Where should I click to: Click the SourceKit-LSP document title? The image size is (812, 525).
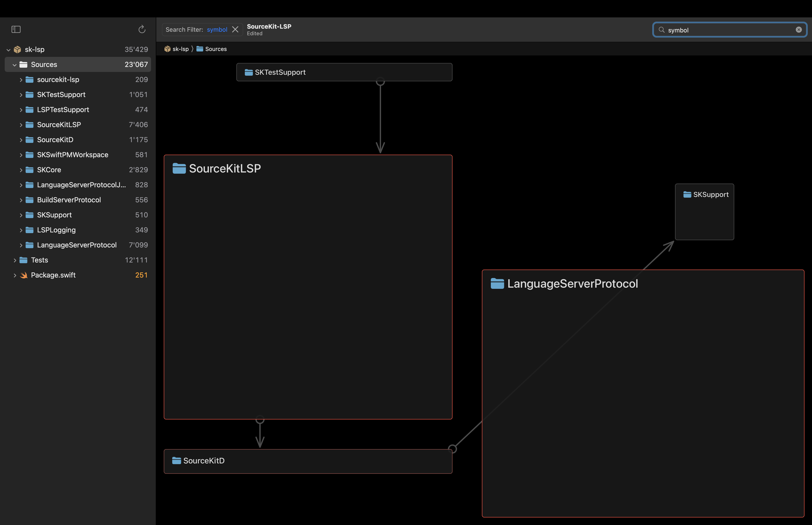(269, 27)
